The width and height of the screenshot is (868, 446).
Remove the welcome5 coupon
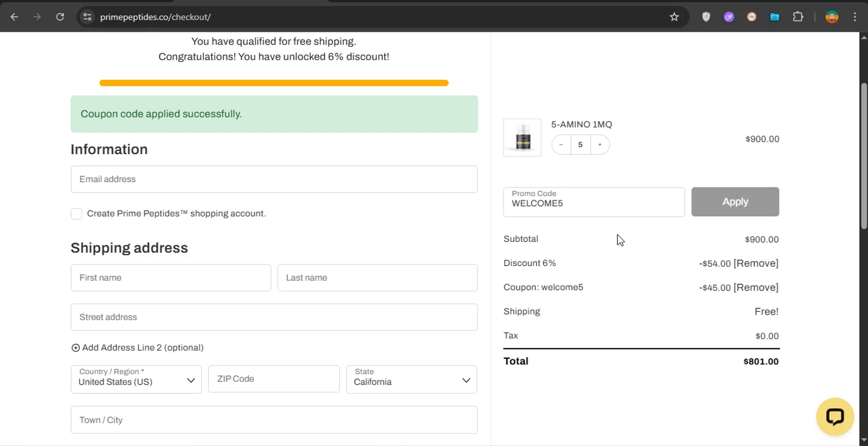pos(756,287)
